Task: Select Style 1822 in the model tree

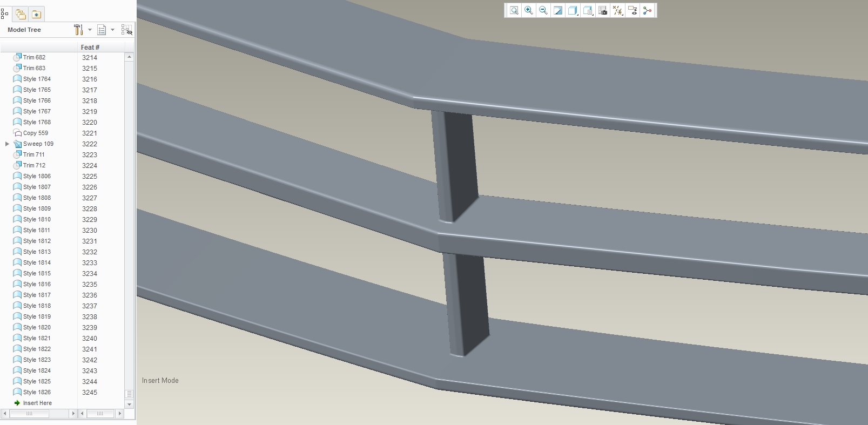Action: [x=37, y=349]
